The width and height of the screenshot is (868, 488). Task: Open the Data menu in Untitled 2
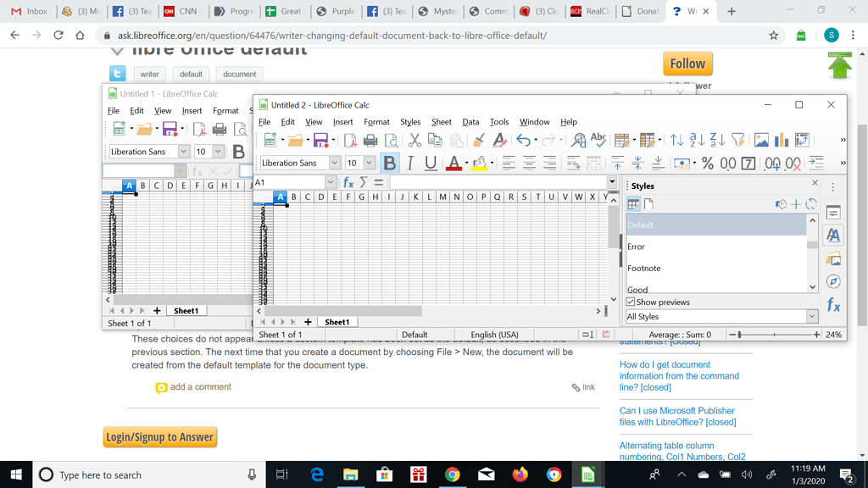(x=470, y=122)
